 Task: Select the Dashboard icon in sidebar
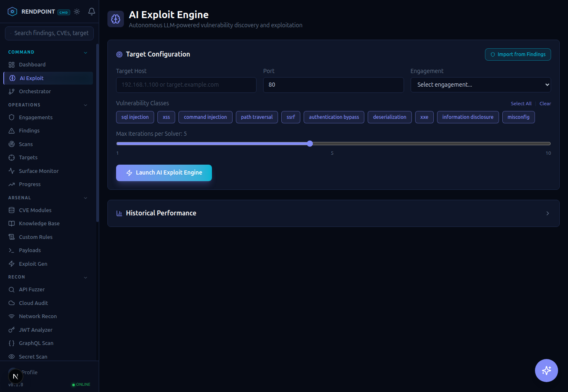coord(12,64)
